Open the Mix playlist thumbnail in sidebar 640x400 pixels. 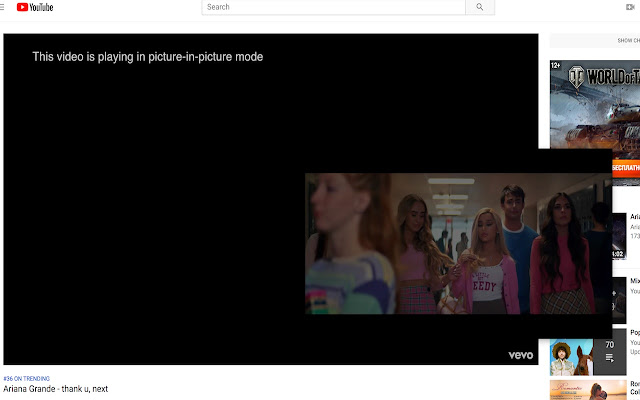619,300
